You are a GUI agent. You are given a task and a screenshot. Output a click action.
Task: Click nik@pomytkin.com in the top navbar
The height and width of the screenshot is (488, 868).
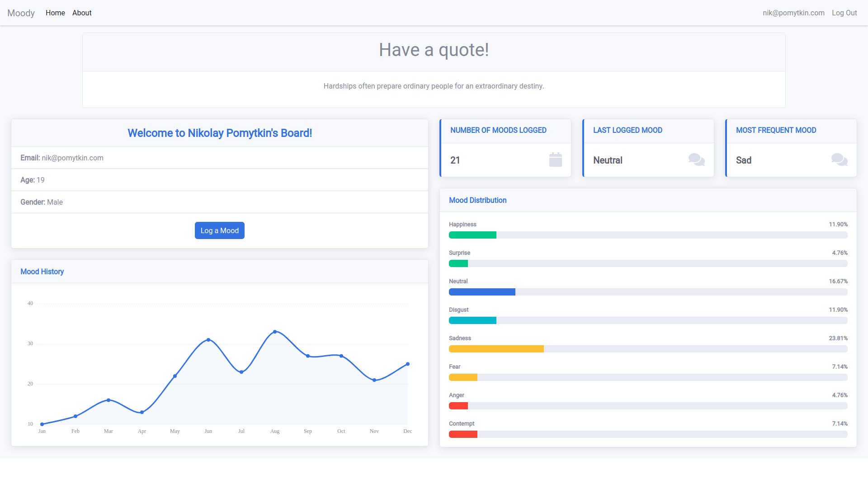tap(793, 13)
